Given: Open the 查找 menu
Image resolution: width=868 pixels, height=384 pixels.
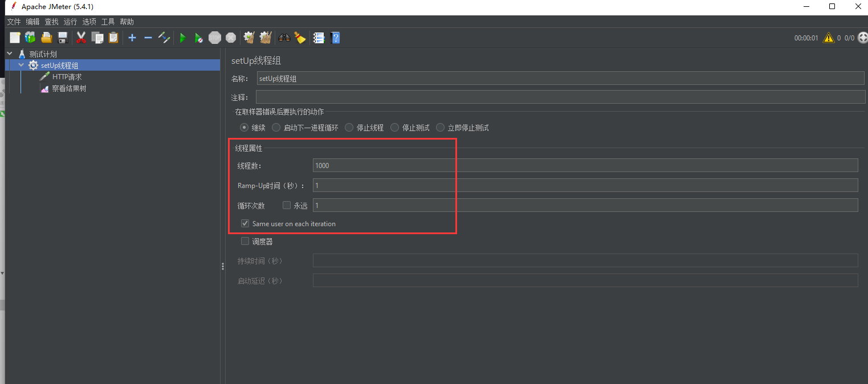Looking at the screenshot, I should 51,22.
